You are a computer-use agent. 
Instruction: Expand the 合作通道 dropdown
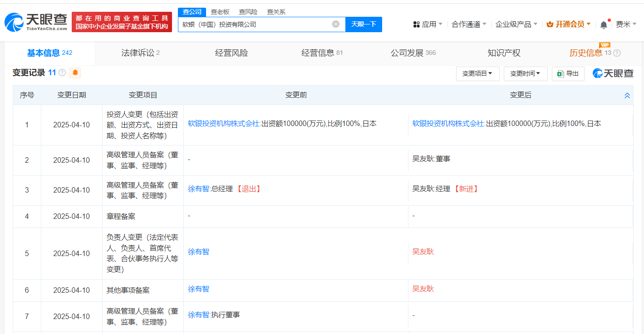pyautogui.click(x=469, y=24)
